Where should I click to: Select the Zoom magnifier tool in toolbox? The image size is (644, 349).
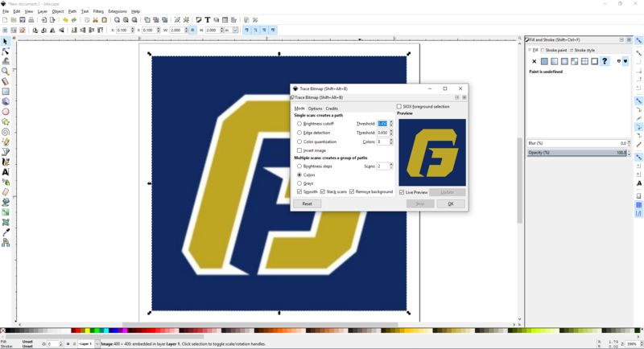(6, 72)
